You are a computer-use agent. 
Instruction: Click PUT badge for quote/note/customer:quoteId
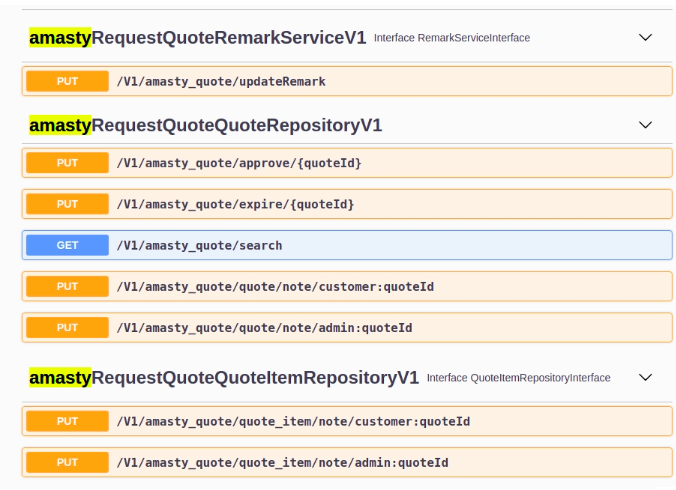(67, 286)
